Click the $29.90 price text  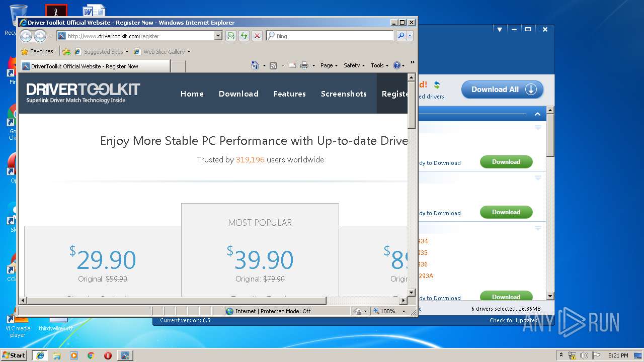click(103, 259)
